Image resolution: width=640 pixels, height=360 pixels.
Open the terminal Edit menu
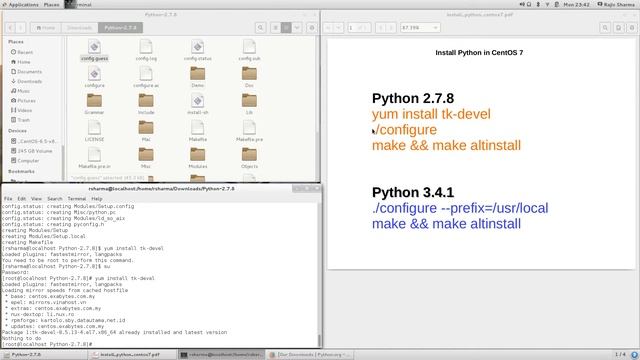[x=22, y=199]
